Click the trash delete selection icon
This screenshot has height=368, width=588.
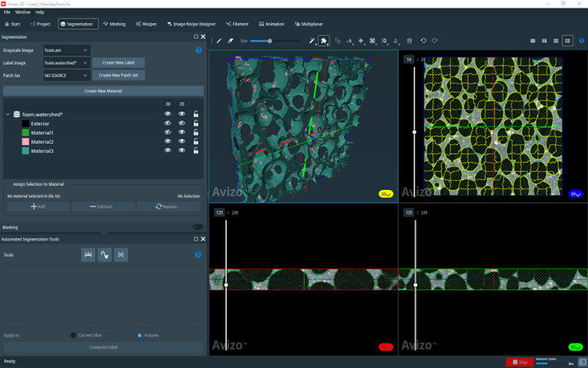(409, 41)
